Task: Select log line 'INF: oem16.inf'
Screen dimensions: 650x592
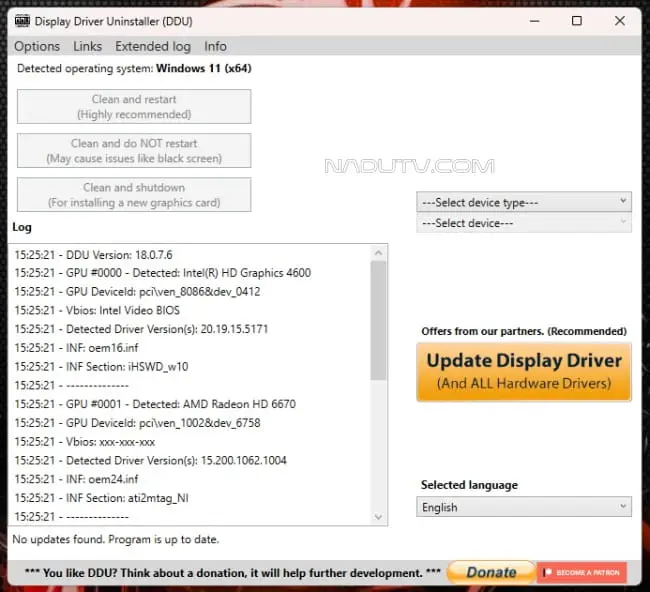Action: tap(76, 347)
